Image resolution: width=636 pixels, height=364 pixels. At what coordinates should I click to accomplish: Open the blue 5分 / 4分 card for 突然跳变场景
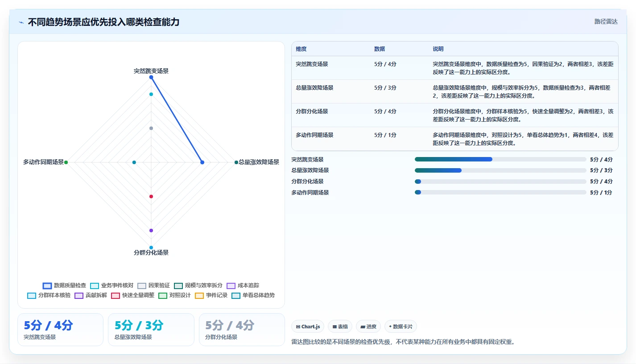tap(60, 330)
